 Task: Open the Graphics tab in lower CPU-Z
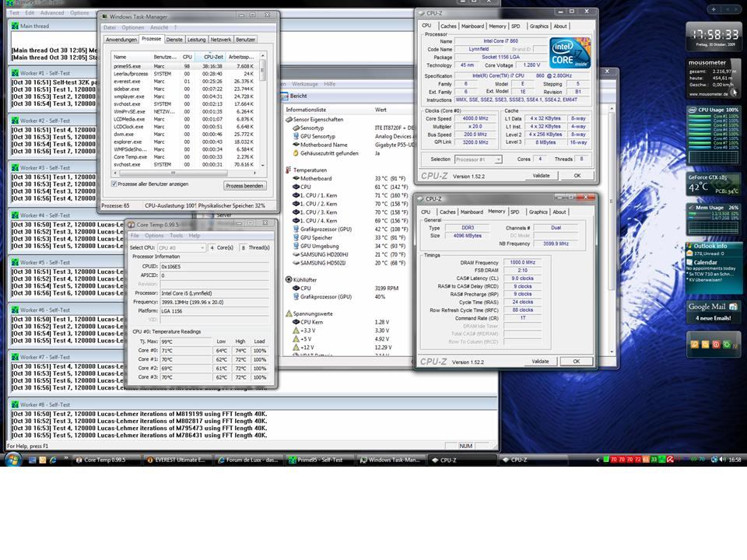coord(538,212)
